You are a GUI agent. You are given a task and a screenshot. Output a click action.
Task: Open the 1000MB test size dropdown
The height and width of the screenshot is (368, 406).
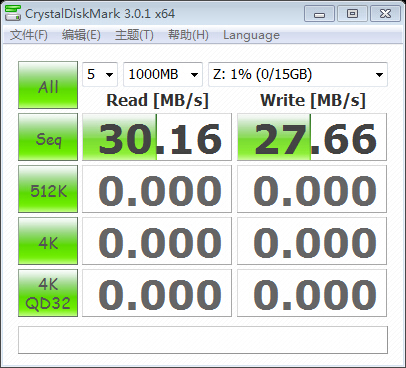(163, 74)
